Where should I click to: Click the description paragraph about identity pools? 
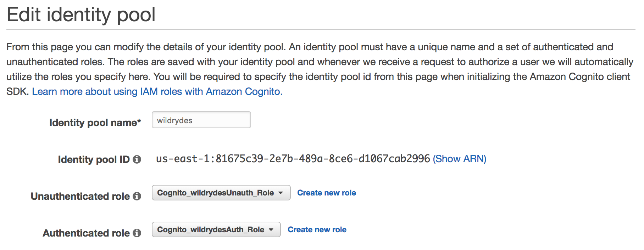click(320, 69)
